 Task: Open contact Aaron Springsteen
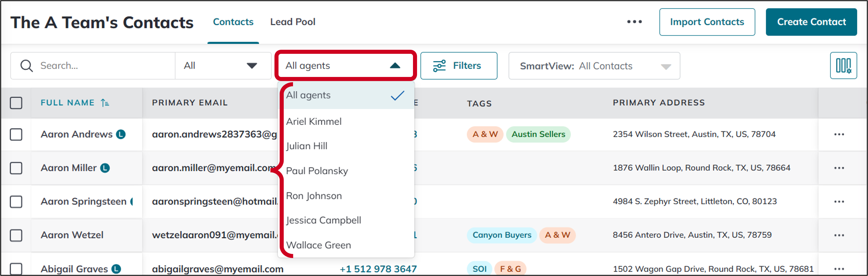coord(83,202)
